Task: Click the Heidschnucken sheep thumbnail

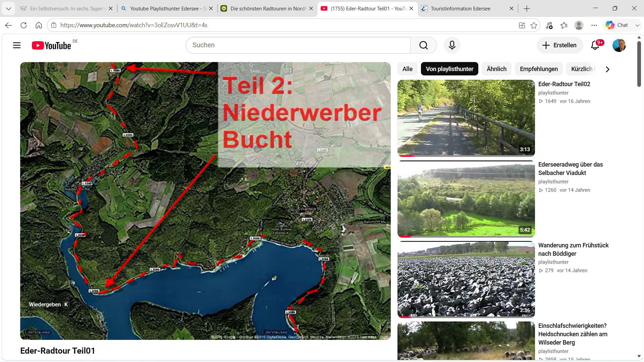Action: click(x=466, y=341)
